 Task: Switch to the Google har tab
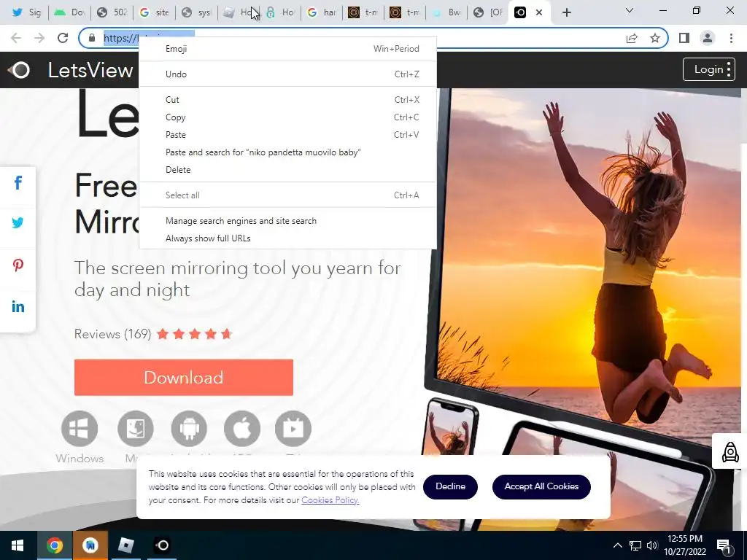[322, 12]
